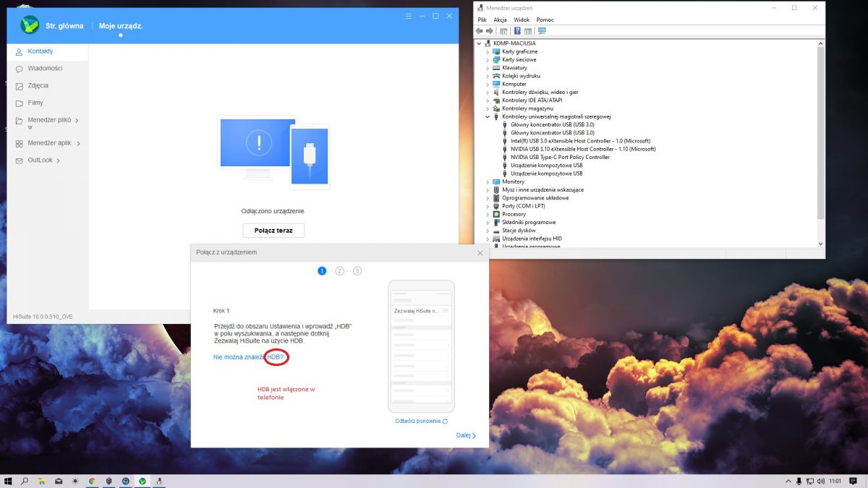
Task: Expand Karty sieciowe node
Action: (x=488, y=60)
